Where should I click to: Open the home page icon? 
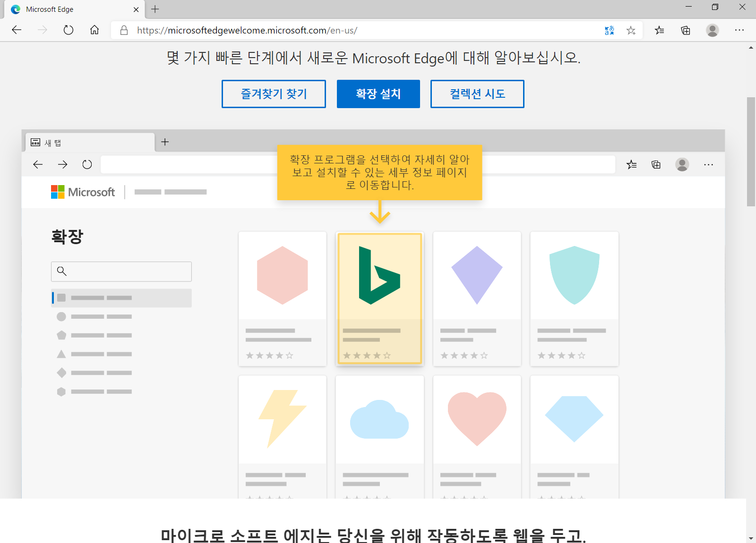point(94,30)
